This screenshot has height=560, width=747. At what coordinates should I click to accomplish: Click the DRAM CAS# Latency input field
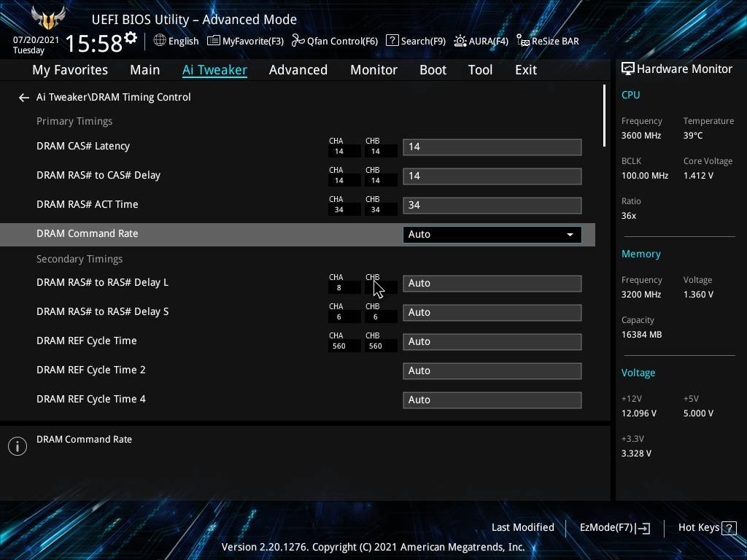coord(492,147)
